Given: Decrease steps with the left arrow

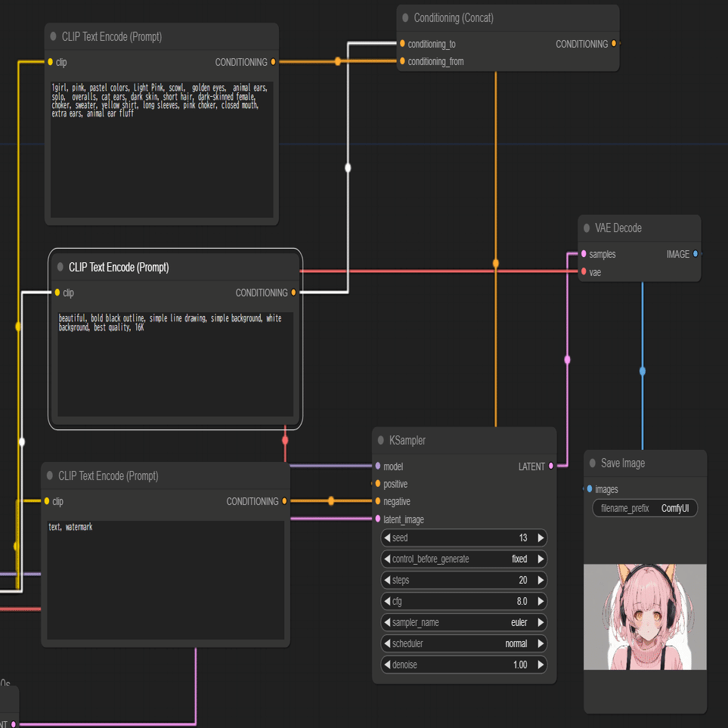Looking at the screenshot, I should (x=387, y=580).
